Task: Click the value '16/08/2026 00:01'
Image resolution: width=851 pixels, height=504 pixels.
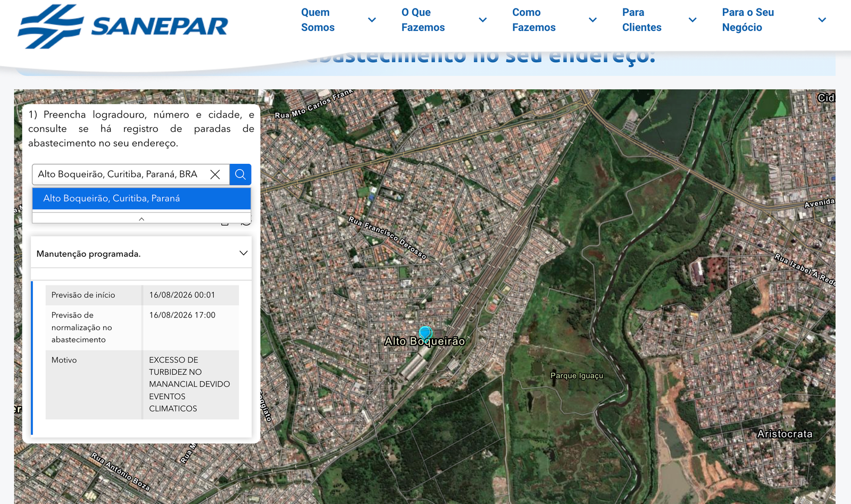Action: pyautogui.click(x=182, y=295)
